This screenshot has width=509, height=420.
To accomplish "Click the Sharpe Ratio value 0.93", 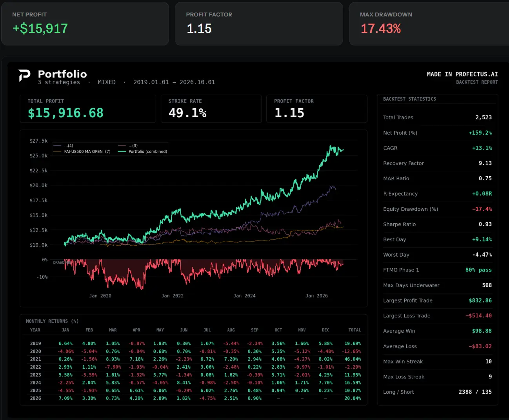I will pyautogui.click(x=485, y=224).
